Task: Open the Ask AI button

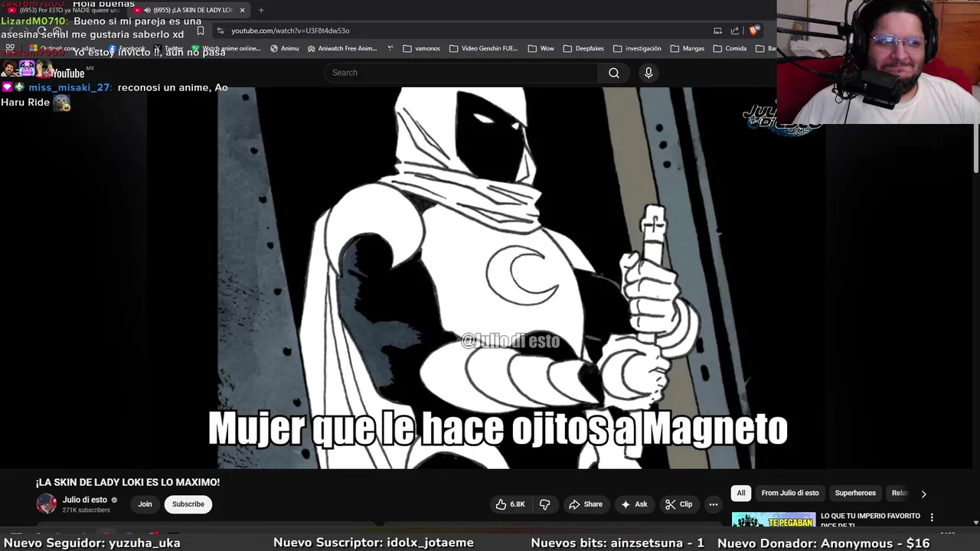Action: point(634,504)
